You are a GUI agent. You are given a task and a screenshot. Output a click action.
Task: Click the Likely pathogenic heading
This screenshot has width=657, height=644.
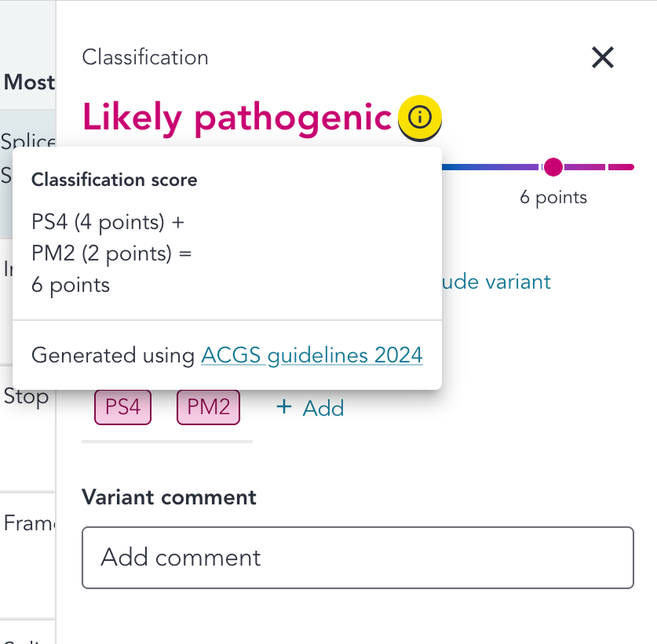pyautogui.click(x=236, y=118)
